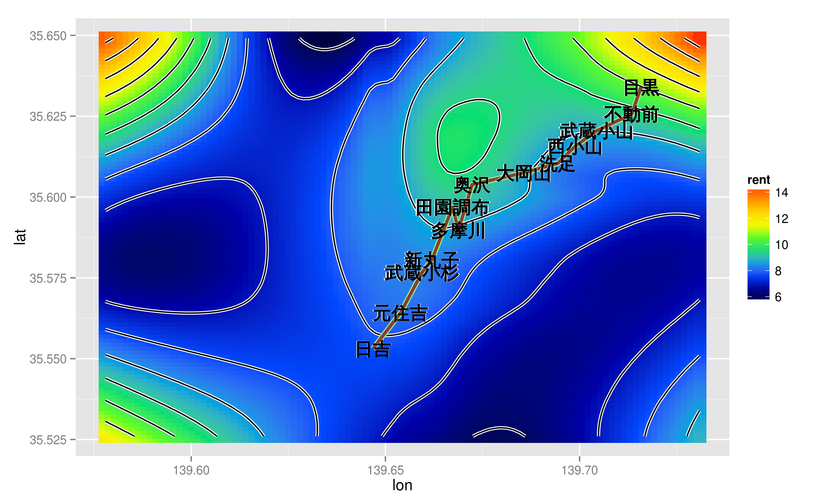Click the 多摩川 station label
This screenshot has width=825, height=504.
click(458, 231)
